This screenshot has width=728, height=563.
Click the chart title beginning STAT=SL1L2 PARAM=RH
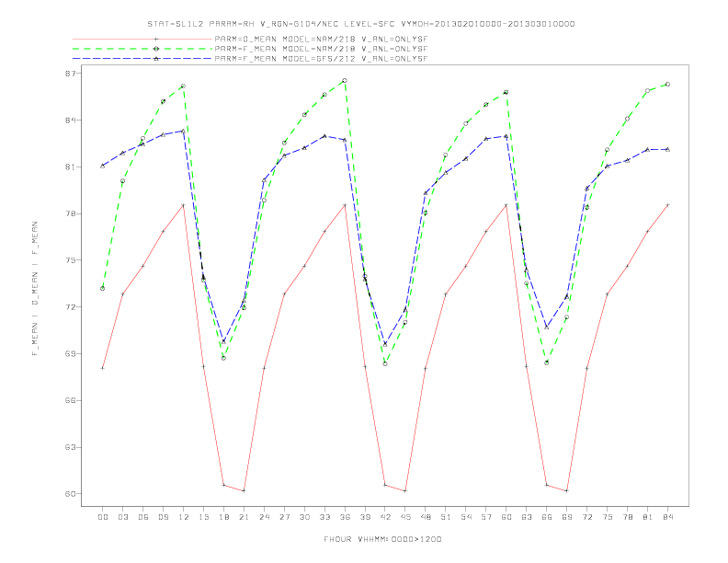coord(361,24)
